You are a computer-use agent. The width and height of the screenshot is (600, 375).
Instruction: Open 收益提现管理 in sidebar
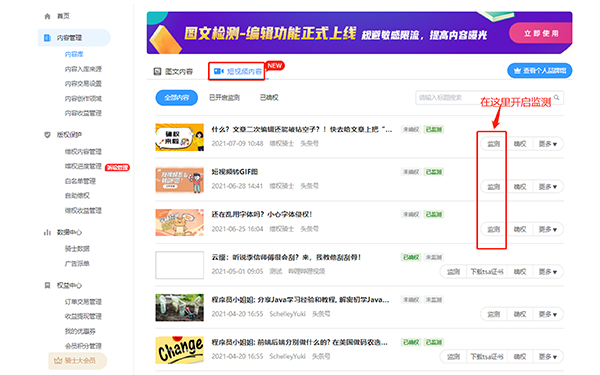click(x=83, y=316)
